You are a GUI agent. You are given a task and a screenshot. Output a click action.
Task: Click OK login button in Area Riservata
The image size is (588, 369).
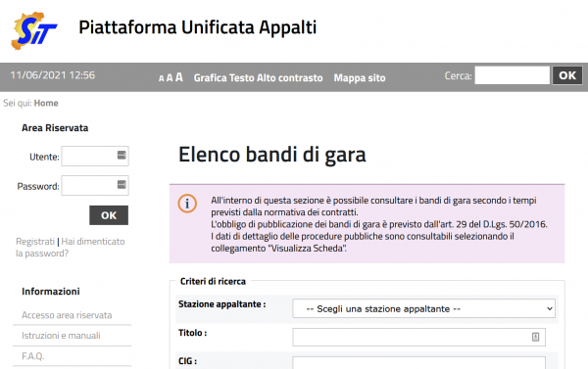click(109, 215)
